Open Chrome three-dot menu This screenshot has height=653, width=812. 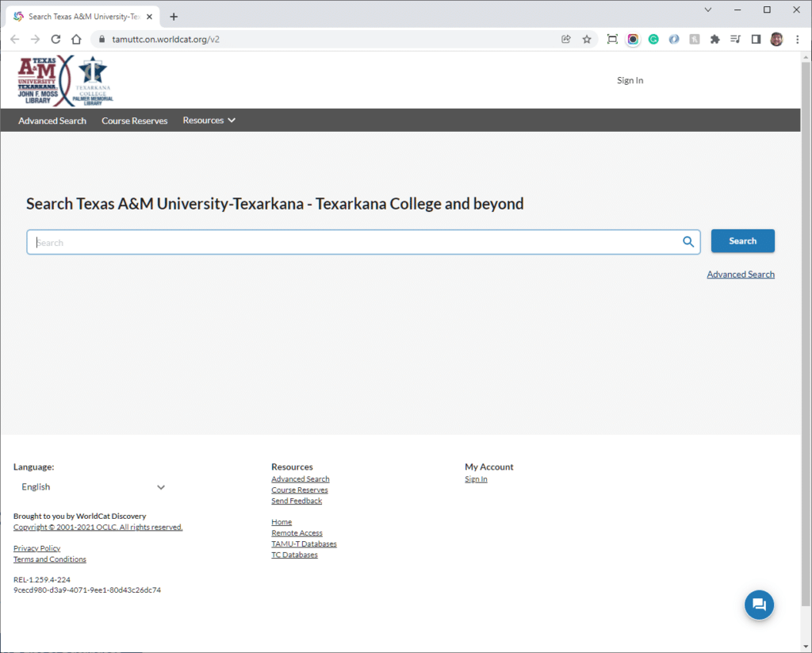(798, 39)
